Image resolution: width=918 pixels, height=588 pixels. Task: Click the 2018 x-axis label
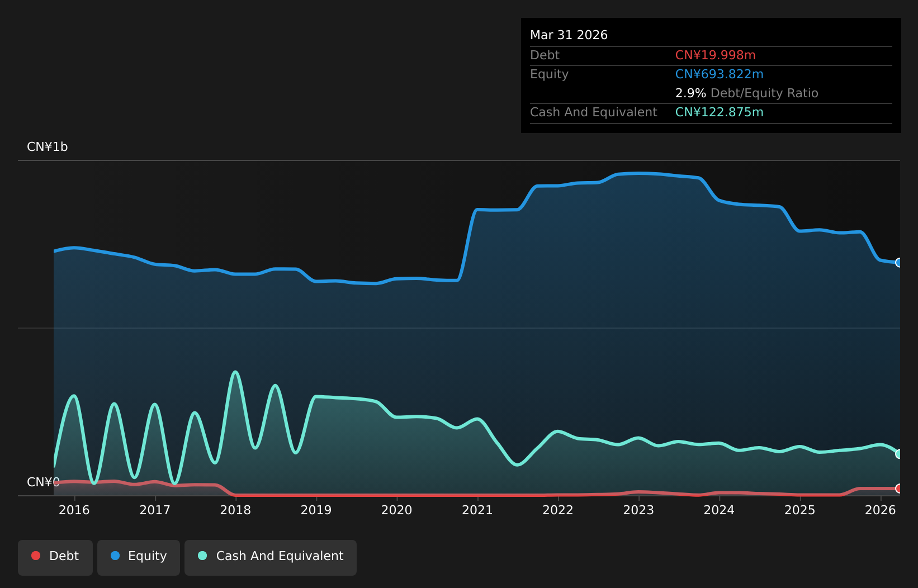click(x=235, y=510)
